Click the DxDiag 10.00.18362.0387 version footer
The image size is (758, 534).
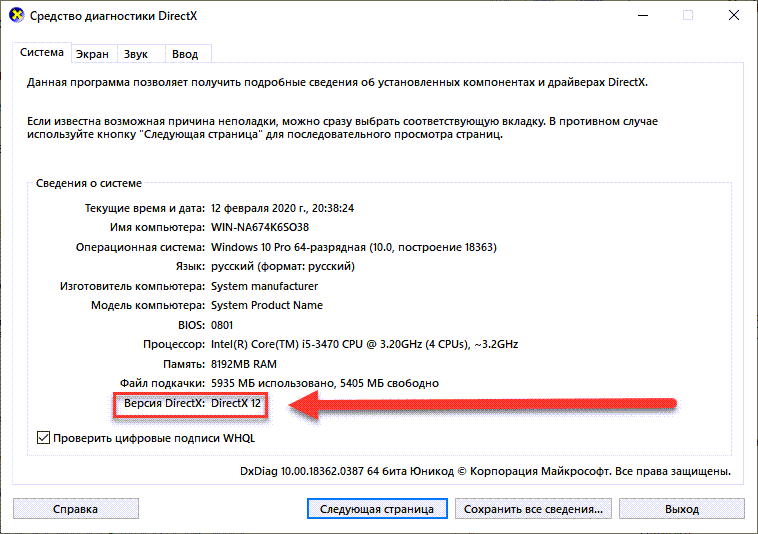(x=485, y=471)
